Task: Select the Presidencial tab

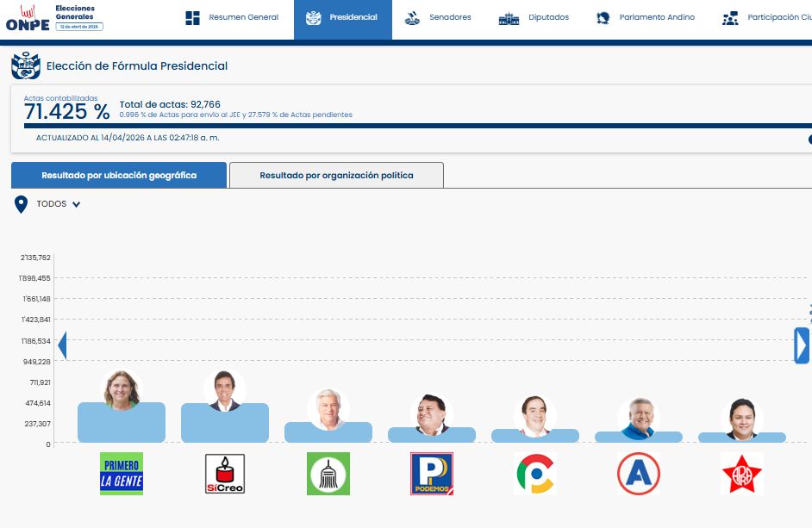Action: click(x=343, y=20)
